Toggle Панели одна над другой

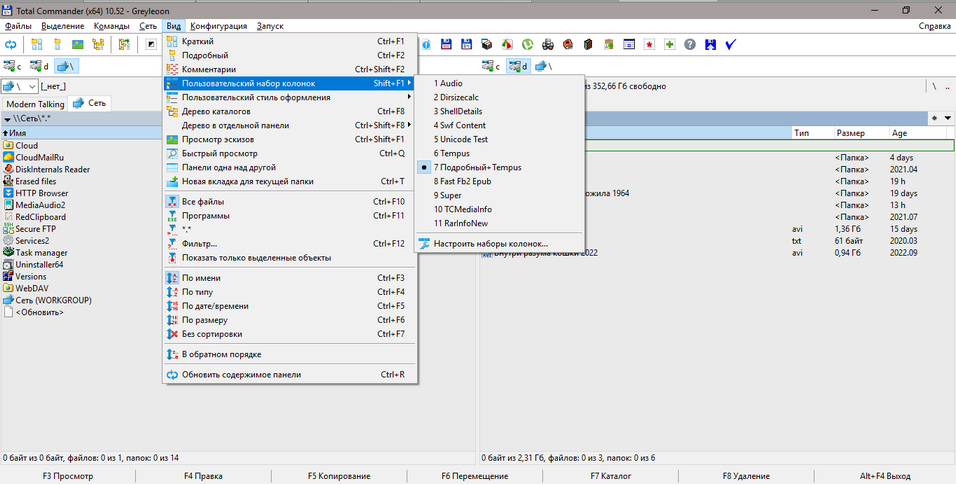click(x=290, y=167)
